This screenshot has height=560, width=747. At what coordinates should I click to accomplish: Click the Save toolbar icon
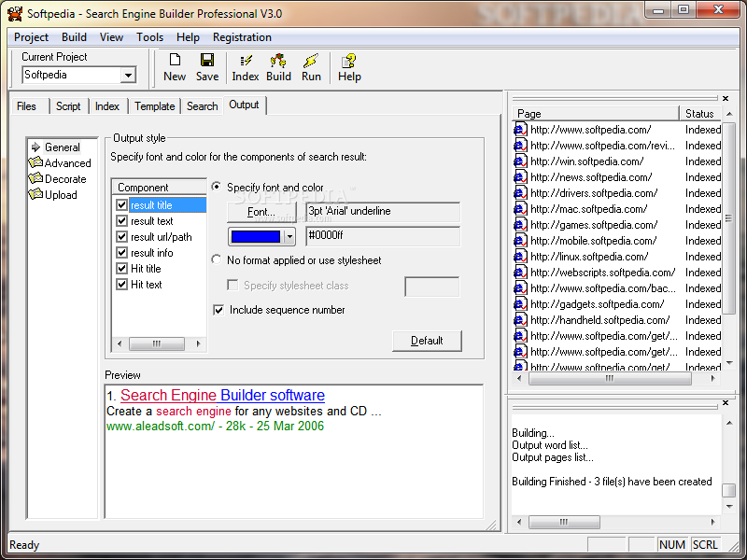pyautogui.click(x=207, y=60)
